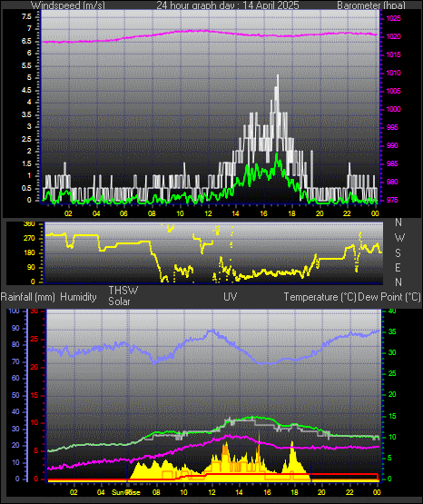The height and width of the screenshot is (504, 423).
Task: Click the S compass letter beside direction chart
Action: click(398, 253)
